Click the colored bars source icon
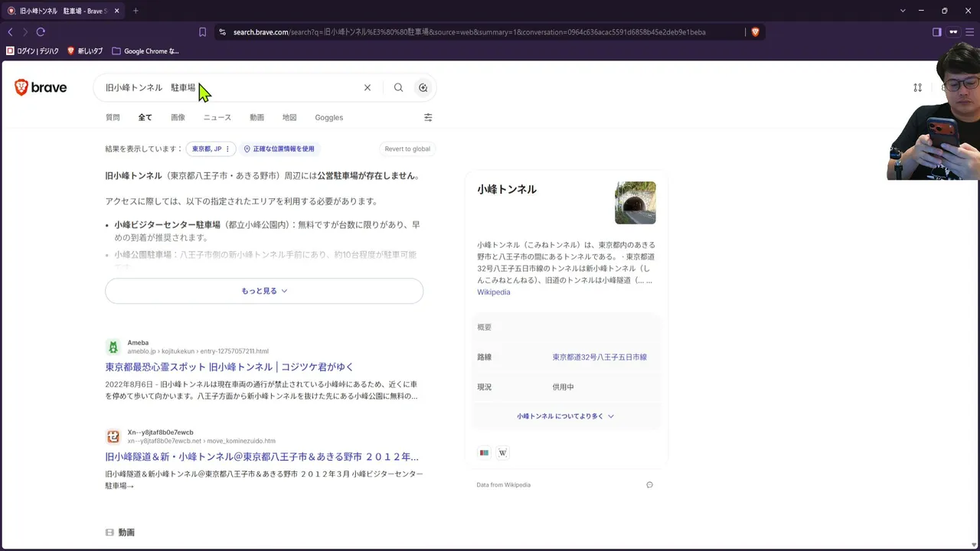Image resolution: width=980 pixels, height=551 pixels. 484,452
